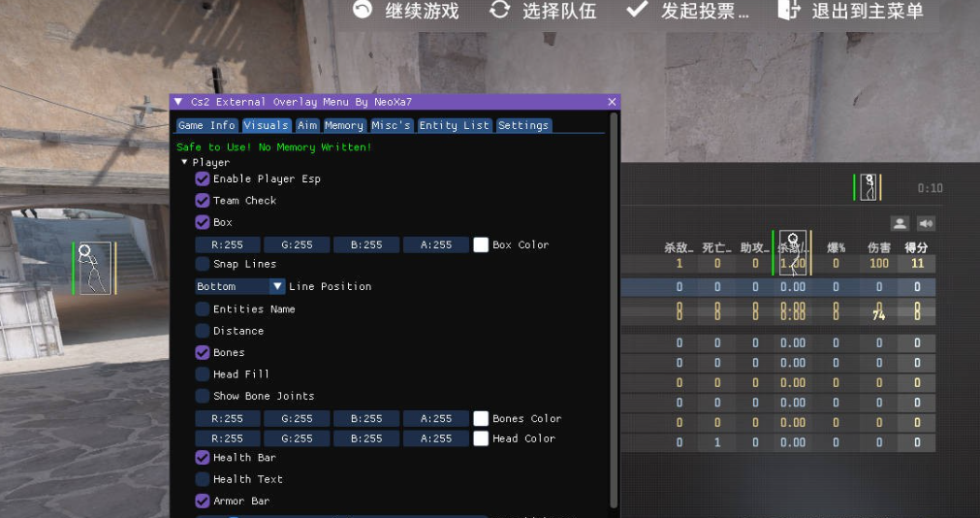The image size is (980, 518).
Task: Click Box Color B:255 field
Action: pyautogui.click(x=366, y=244)
